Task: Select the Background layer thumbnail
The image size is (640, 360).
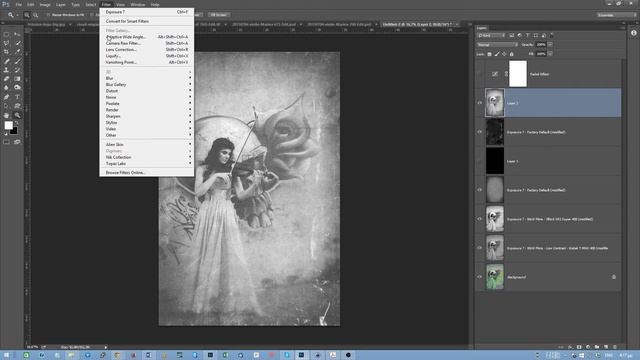Action: click(495, 277)
